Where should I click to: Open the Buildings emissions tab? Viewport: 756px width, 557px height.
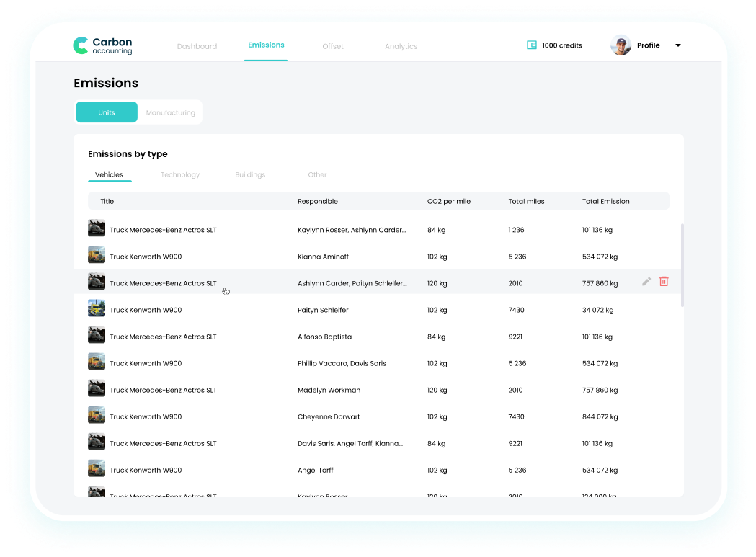click(x=250, y=174)
